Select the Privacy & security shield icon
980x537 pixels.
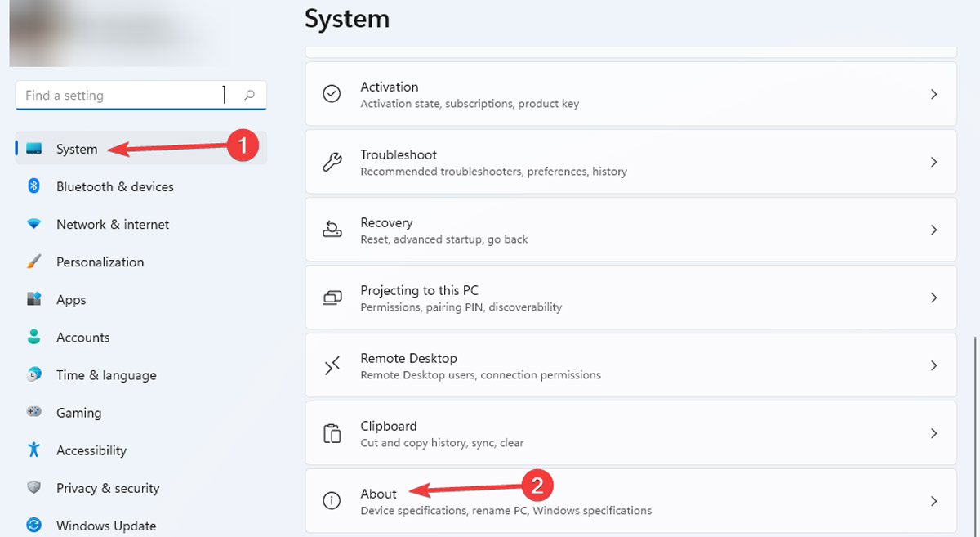point(33,488)
